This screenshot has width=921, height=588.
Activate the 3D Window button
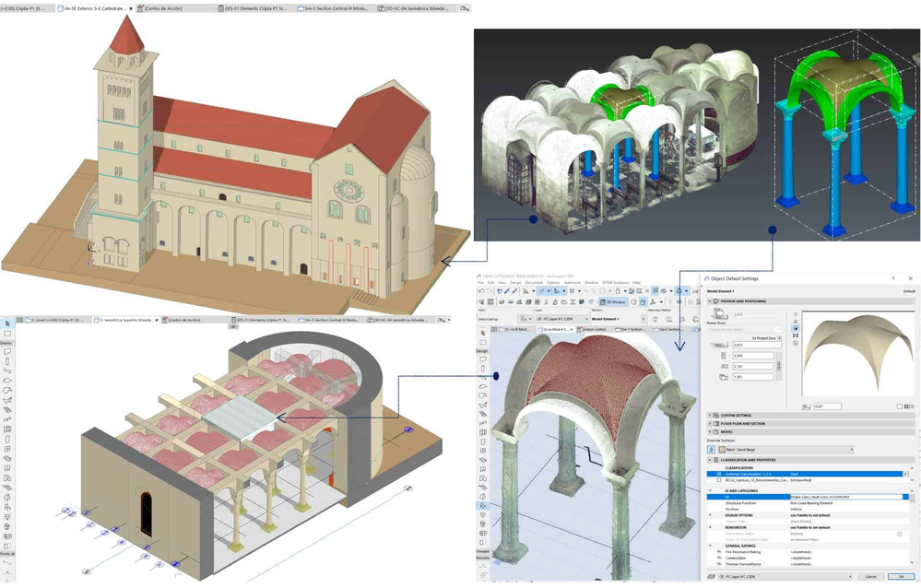pos(613,302)
